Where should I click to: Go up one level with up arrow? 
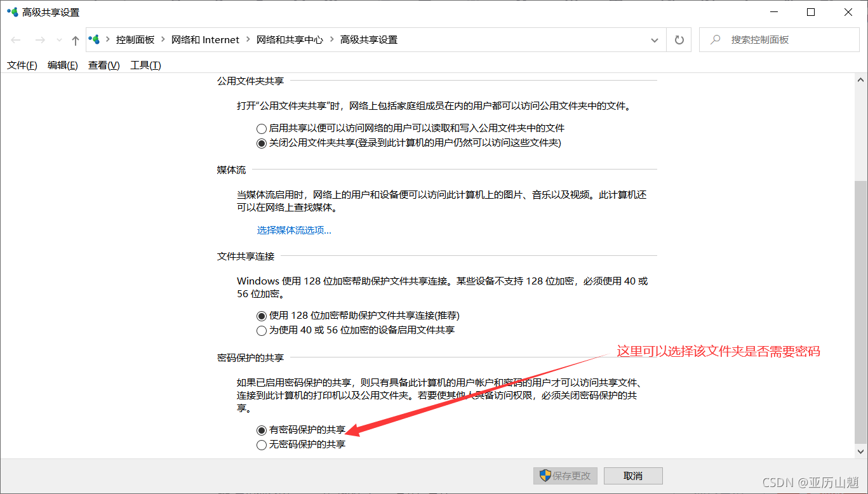[76, 40]
